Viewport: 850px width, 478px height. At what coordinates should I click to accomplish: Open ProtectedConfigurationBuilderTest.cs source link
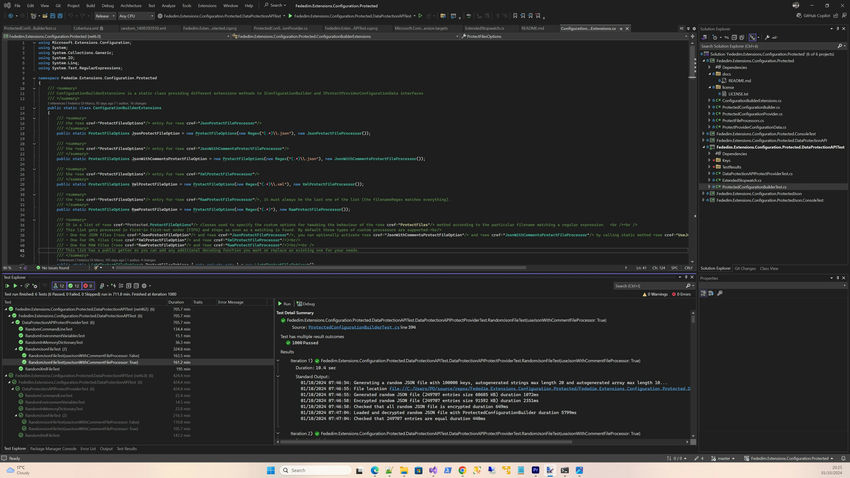point(352,327)
